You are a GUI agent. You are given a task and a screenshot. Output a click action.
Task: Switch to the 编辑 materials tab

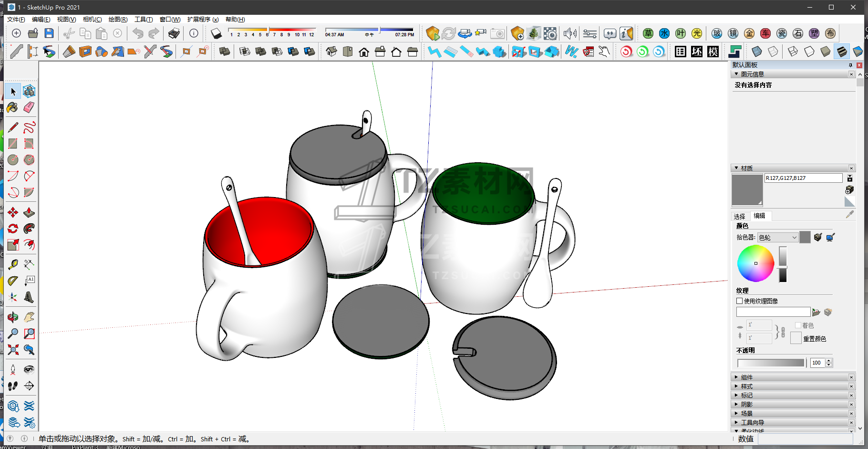pos(760,216)
